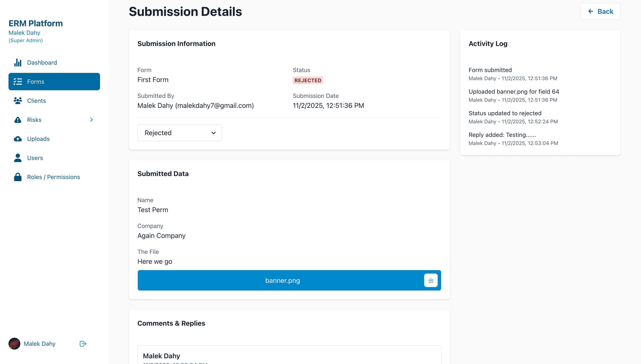
Task: Click the Test Perm name value
Action: (153, 210)
